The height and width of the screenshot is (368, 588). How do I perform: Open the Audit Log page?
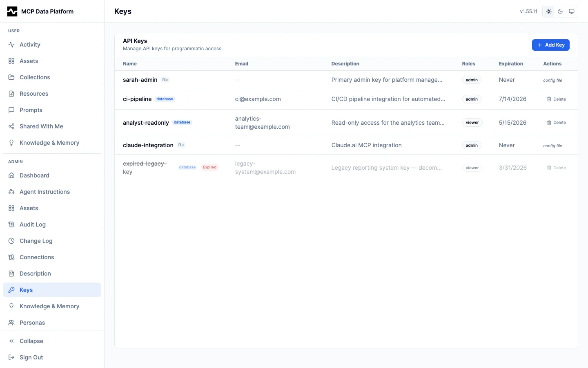click(33, 224)
